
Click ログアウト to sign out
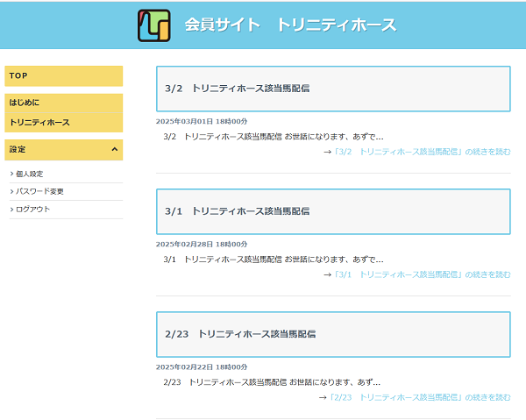32,210
